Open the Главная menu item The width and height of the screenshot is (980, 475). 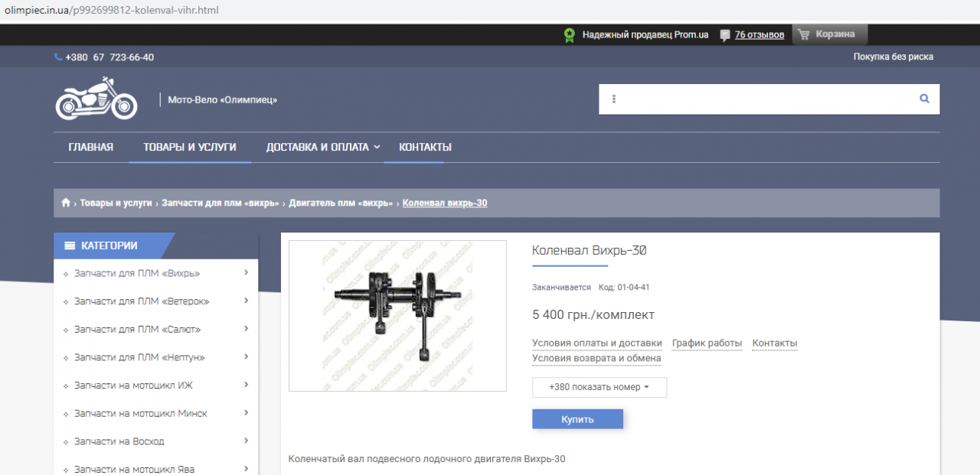[91, 147]
